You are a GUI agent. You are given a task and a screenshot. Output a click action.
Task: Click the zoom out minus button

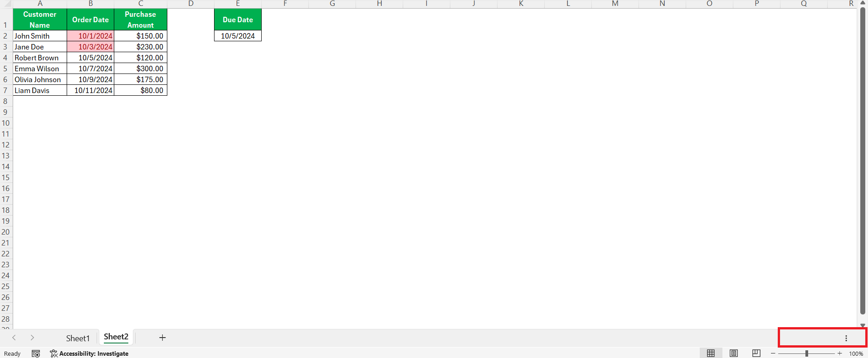point(773,353)
